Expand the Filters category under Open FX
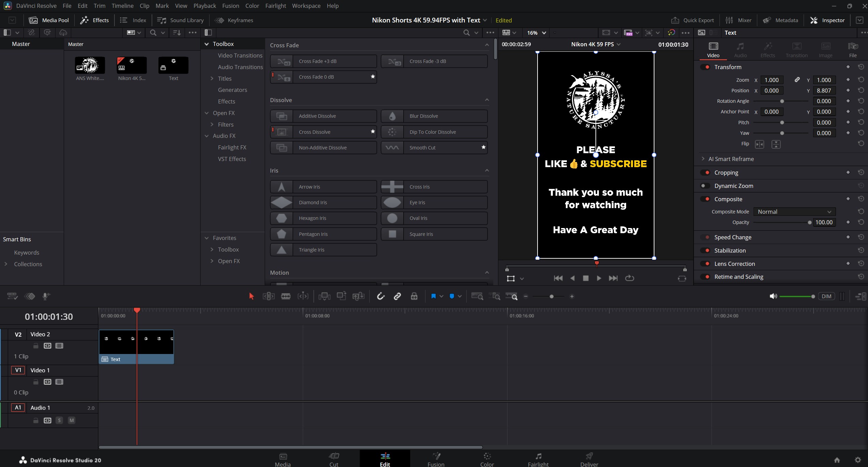The width and height of the screenshot is (868, 467). [x=212, y=125]
